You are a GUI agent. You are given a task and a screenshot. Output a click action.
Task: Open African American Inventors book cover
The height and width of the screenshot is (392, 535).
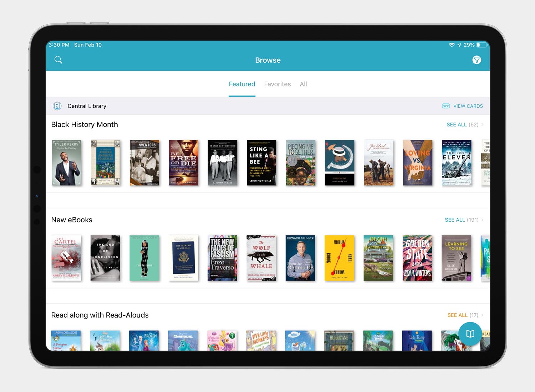click(144, 163)
